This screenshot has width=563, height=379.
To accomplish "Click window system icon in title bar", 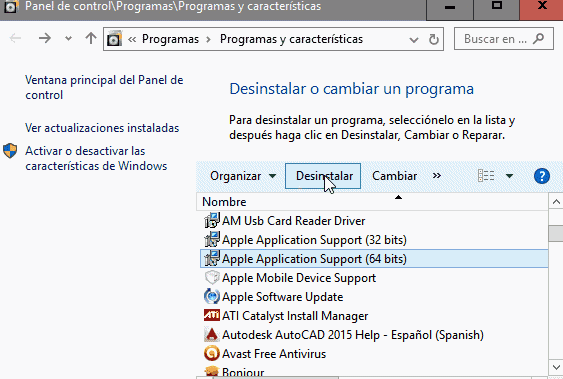I will tap(10, 6).
